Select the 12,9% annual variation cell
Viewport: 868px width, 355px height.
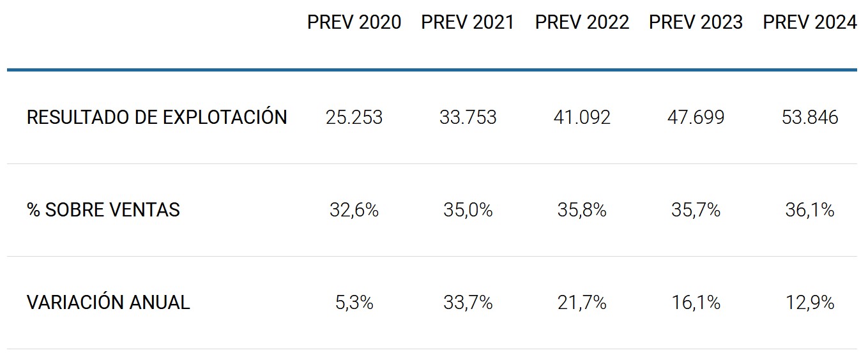pos(809,303)
